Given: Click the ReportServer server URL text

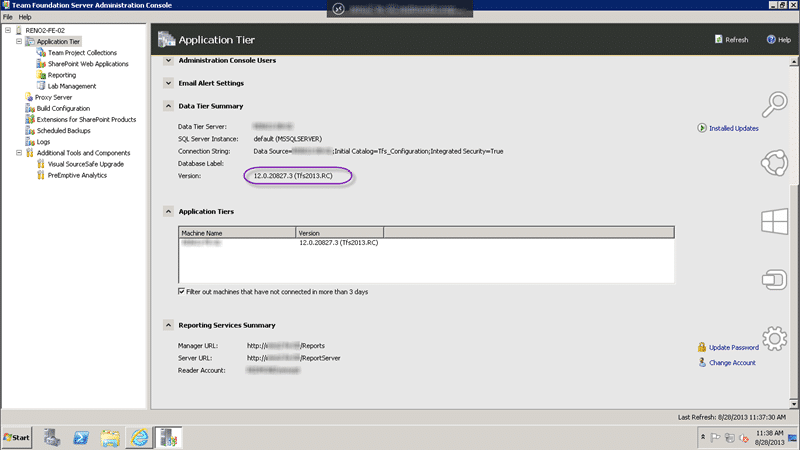Looking at the screenshot, I should tap(293, 358).
